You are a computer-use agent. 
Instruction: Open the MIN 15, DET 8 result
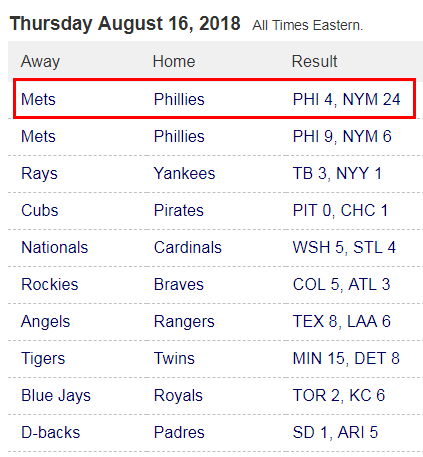coord(346,358)
